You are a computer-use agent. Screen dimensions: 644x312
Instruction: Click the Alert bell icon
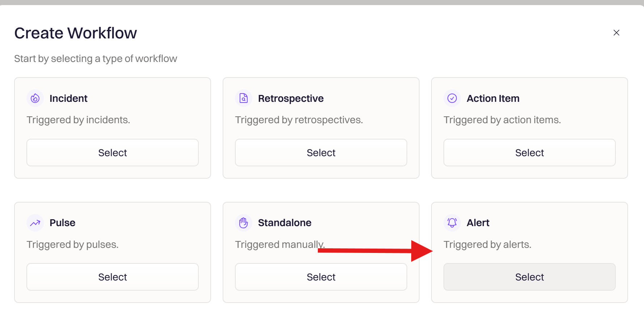click(x=452, y=223)
